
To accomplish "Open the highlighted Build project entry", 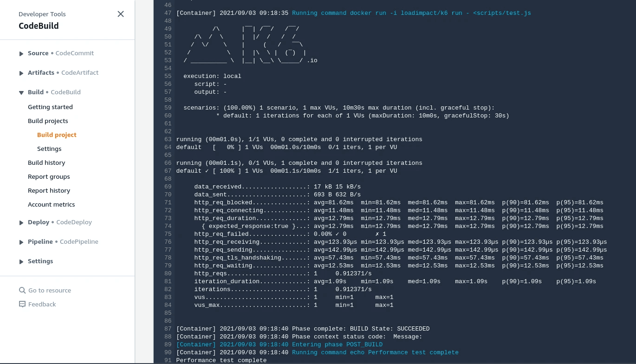I will coord(57,135).
